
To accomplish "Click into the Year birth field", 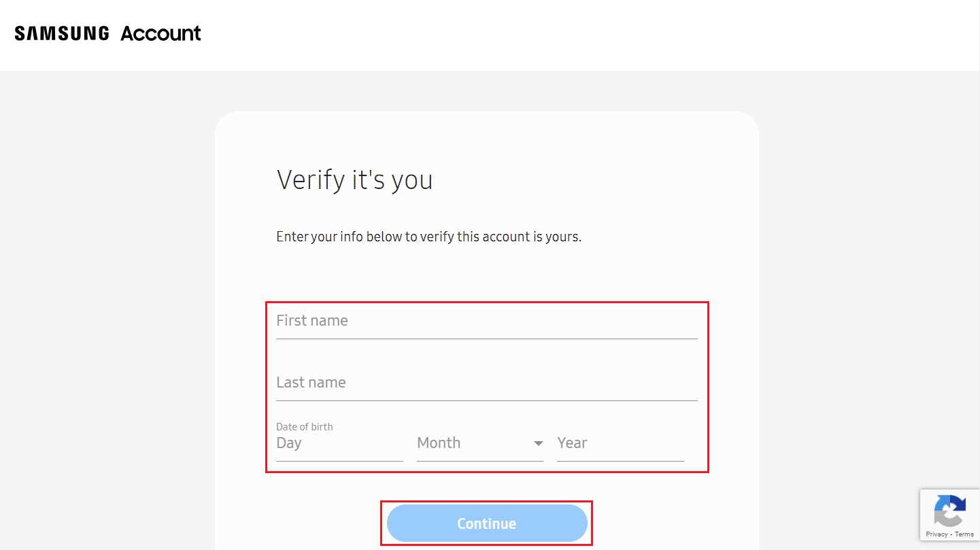I will pos(620,443).
